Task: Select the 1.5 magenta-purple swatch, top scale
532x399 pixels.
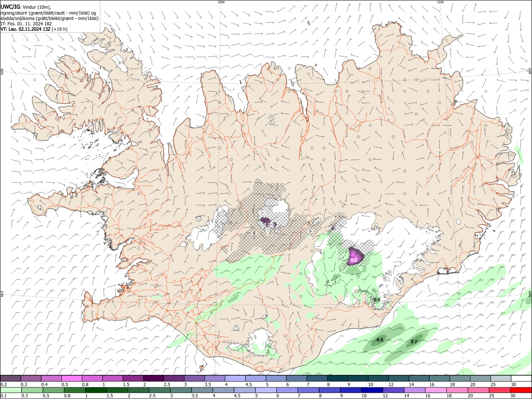Action: tap(133, 378)
